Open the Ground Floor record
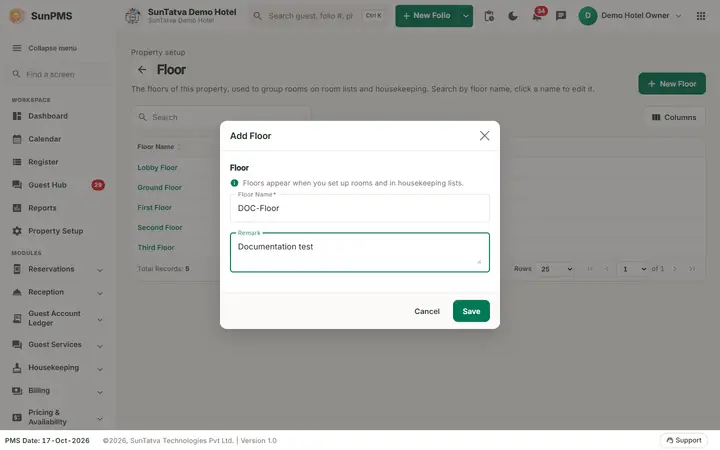 click(159, 187)
